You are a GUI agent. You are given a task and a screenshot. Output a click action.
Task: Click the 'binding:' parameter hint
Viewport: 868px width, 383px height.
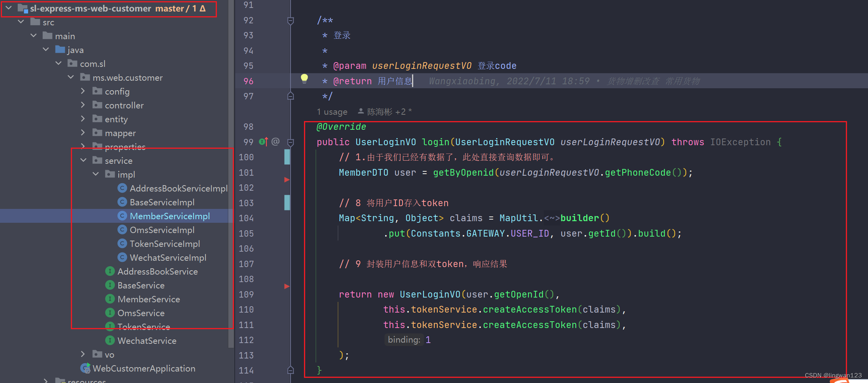pyautogui.click(x=404, y=339)
